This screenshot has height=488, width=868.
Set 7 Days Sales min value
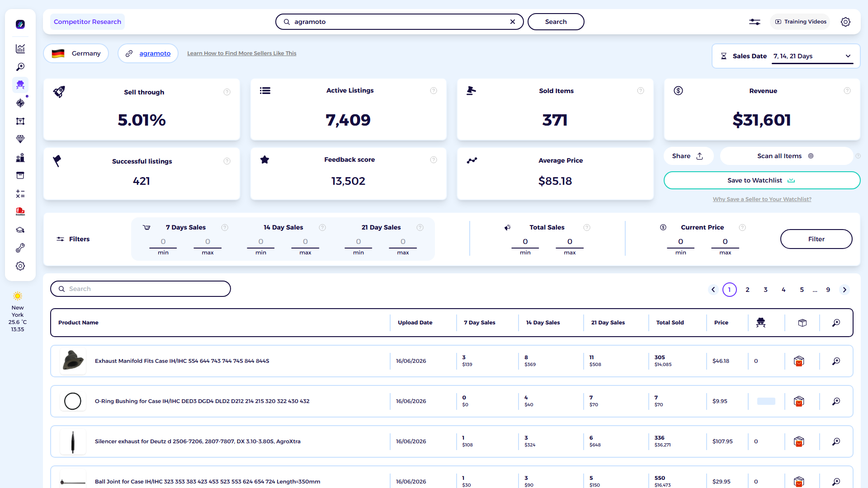163,242
